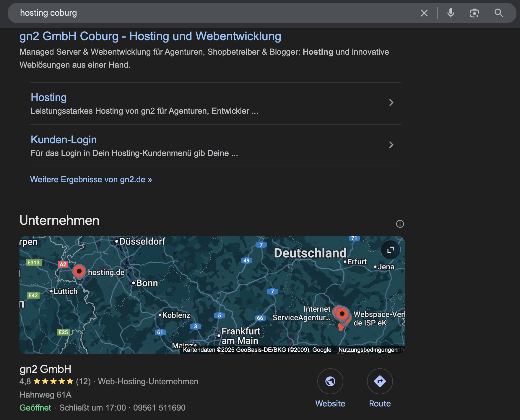Click the 'Unternehmen' section heading

pos(59,220)
